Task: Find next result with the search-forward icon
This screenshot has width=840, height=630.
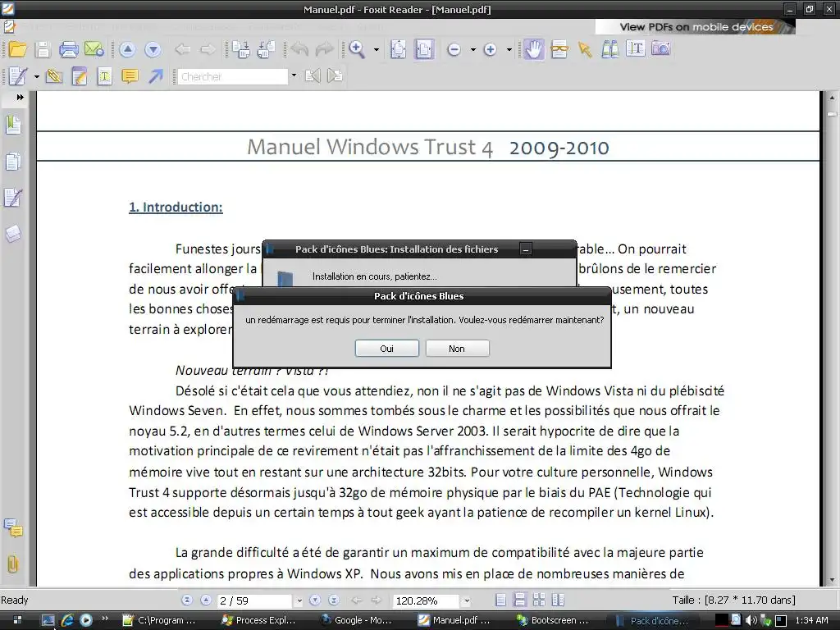Action: (335, 76)
